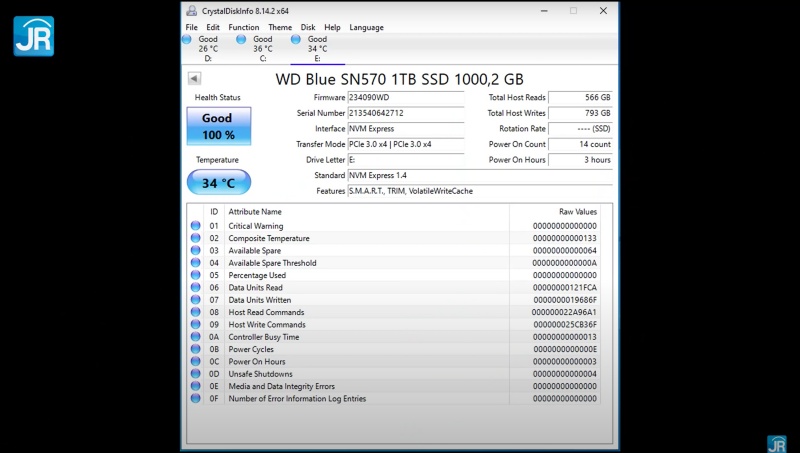This screenshot has height=453, width=800.
Task: Click status orb for Media and Data Integrity Errors
Action: [195, 386]
